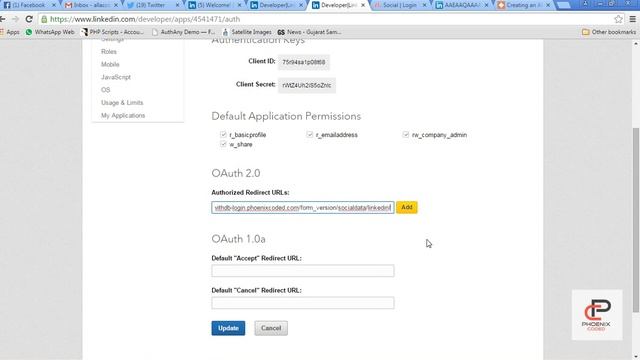Open the Apps bookmark shortcut
640x360 pixels.
pos(10,32)
